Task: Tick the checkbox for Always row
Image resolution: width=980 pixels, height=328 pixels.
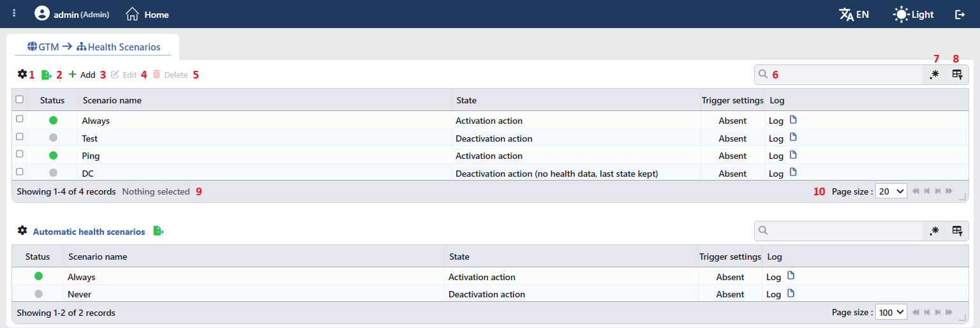Action: click(x=20, y=119)
